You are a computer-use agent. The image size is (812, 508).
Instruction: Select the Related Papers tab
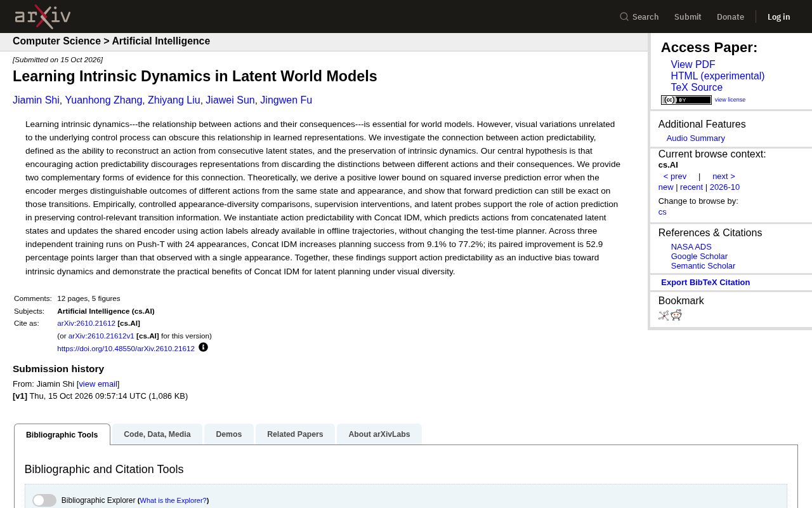295,434
